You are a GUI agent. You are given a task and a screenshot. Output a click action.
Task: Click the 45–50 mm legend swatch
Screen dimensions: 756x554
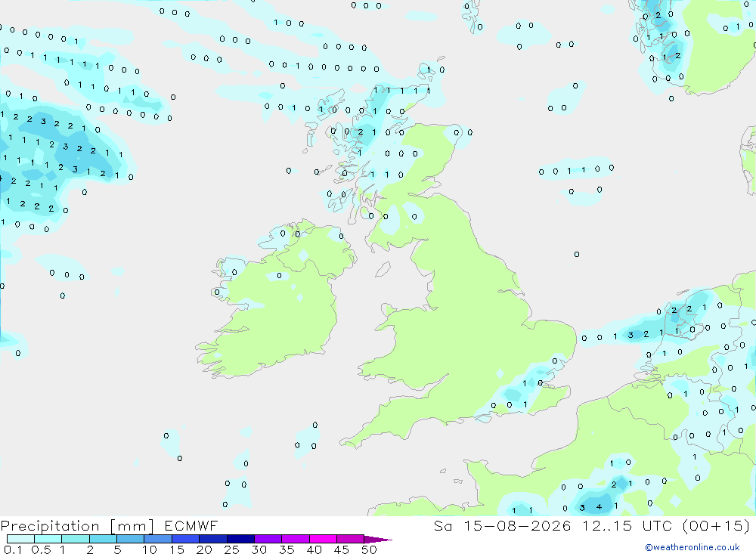pyautogui.click(x=350, y=539)
